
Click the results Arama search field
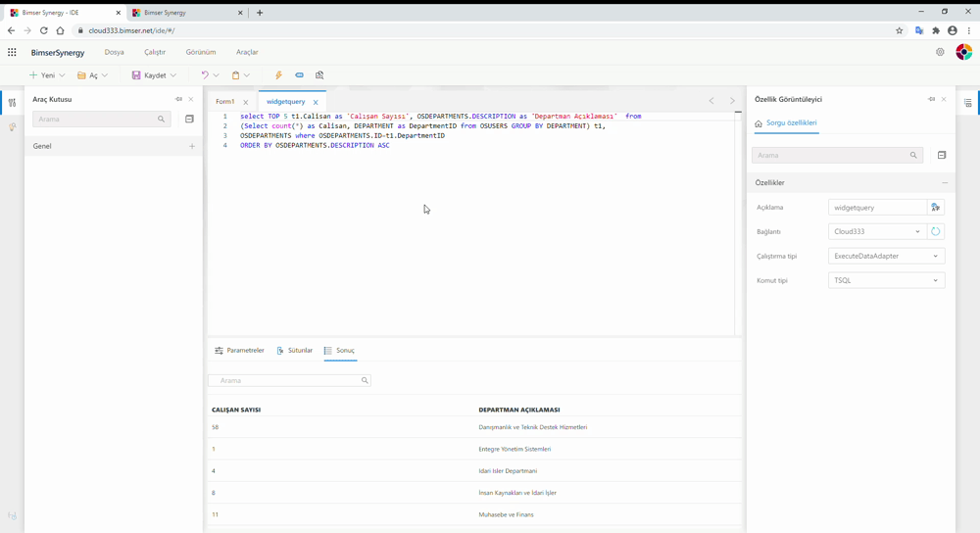pyautogui.click(x=288, y=380)
